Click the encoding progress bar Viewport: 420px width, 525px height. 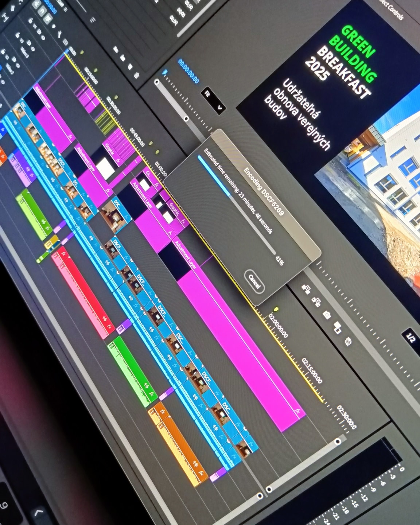(236, 204)
